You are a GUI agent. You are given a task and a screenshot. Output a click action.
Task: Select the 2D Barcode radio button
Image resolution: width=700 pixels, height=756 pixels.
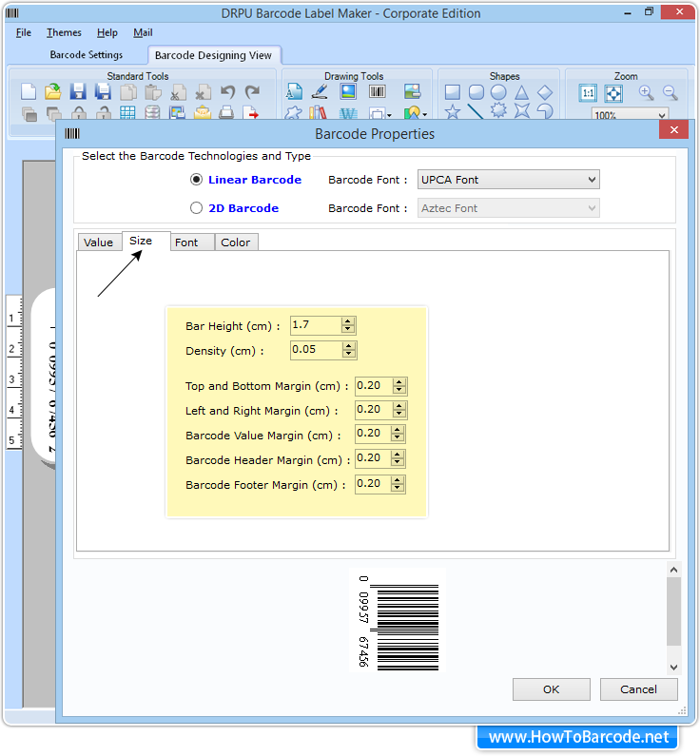(196, 208)
